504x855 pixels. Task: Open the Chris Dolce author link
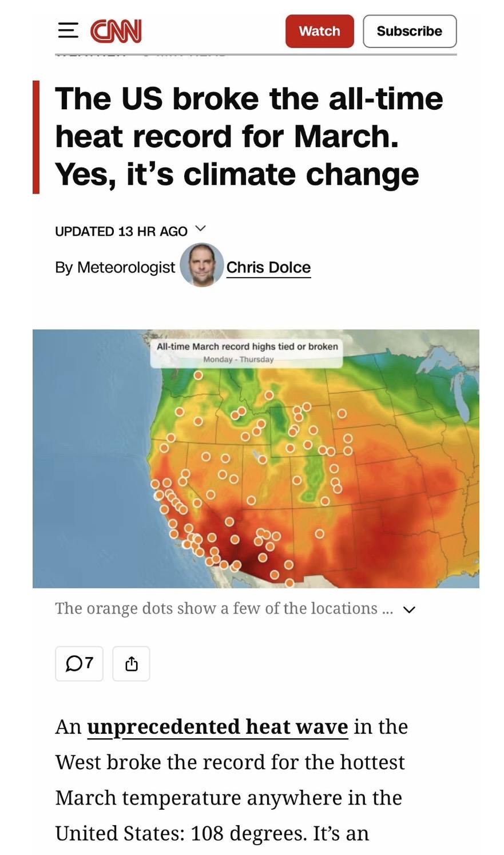coord(268,267)
